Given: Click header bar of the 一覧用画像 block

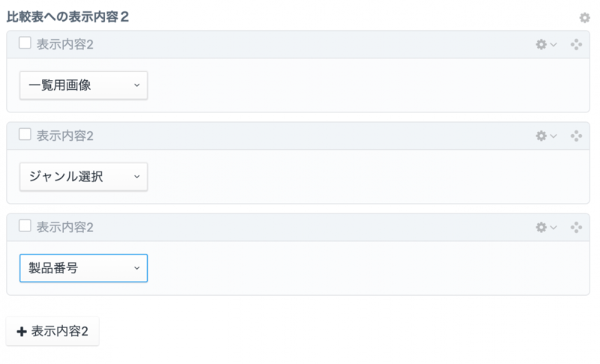Looking at the screenshot, I should tap(300, 45).
